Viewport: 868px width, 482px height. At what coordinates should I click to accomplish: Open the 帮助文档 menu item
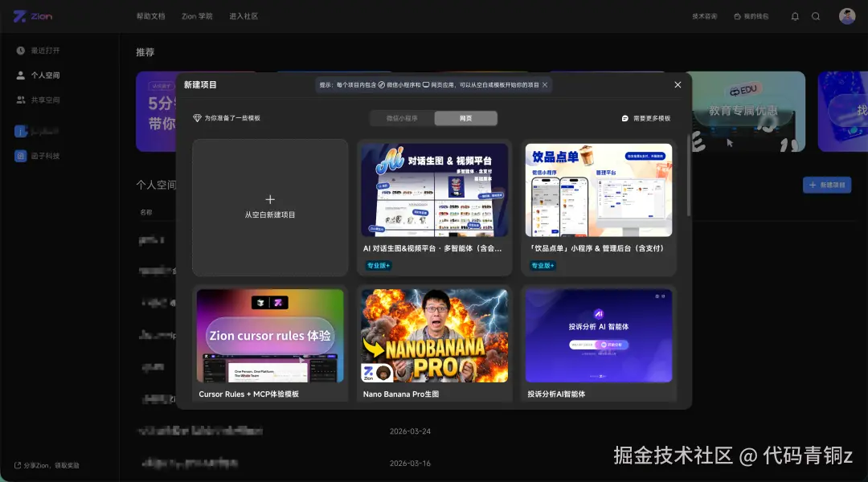150,17
